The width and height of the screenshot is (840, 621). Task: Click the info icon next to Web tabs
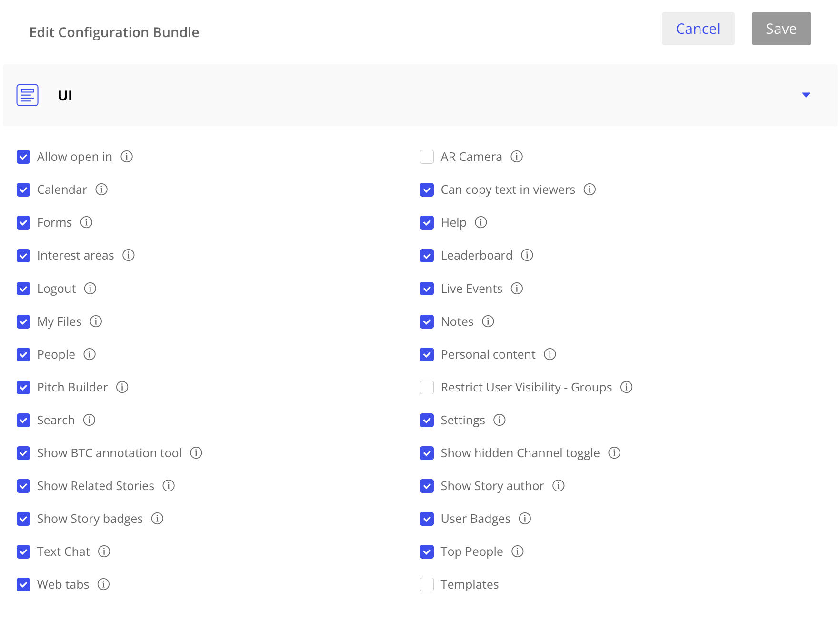pos(103,584)
